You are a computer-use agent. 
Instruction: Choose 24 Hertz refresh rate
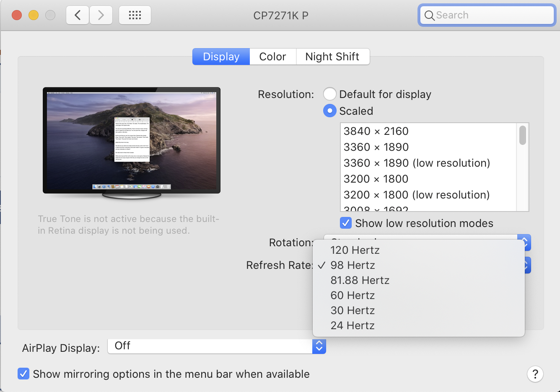[x=419, y=325]
